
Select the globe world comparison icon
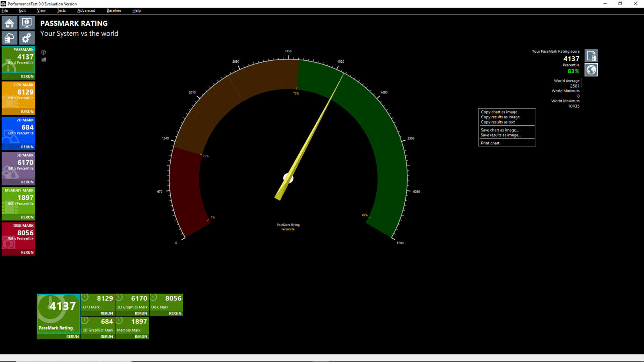[591, 70]
